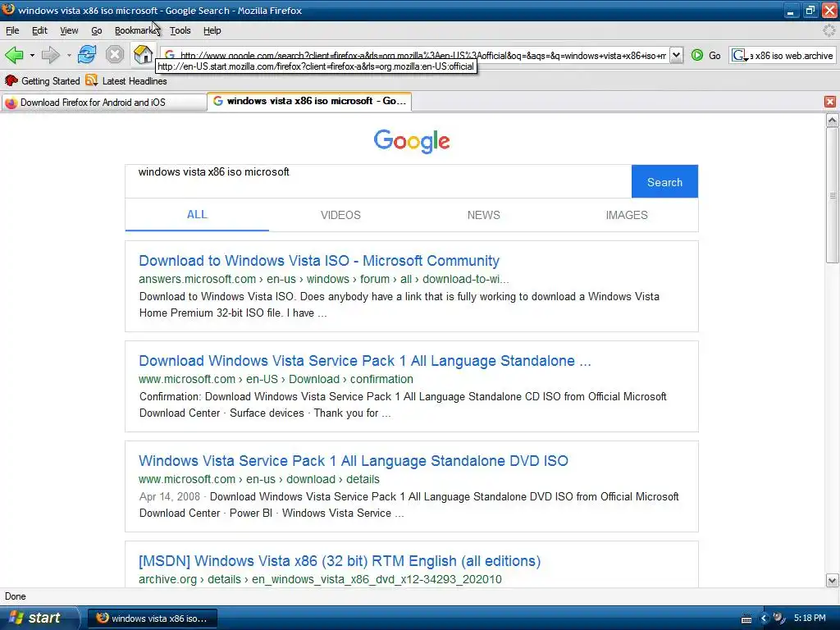Screen dimensions: 840x630
Task: Open the Forward button history dropdown arrow
Action: [x=69, y=55]
